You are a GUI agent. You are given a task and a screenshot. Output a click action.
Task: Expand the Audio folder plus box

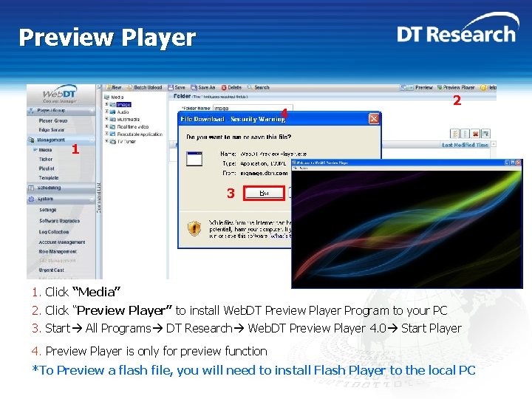click(106, 112)
